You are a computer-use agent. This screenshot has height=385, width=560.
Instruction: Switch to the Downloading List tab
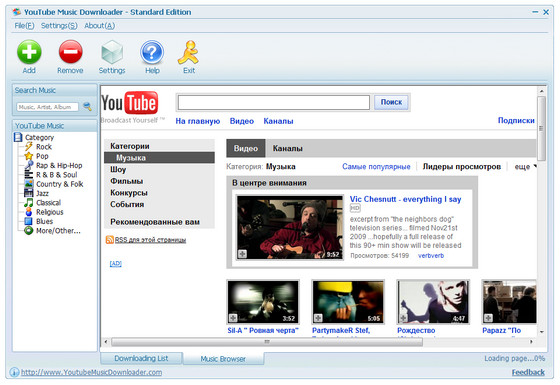pyautogui.click(x=141, y=358)
